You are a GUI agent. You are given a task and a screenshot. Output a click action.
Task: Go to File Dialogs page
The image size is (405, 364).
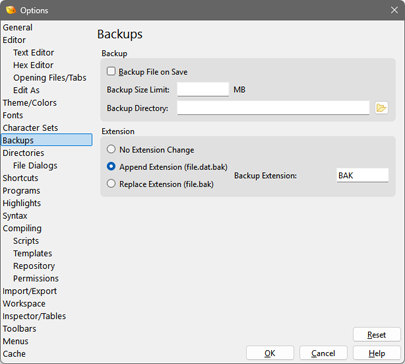coord(35,166)
